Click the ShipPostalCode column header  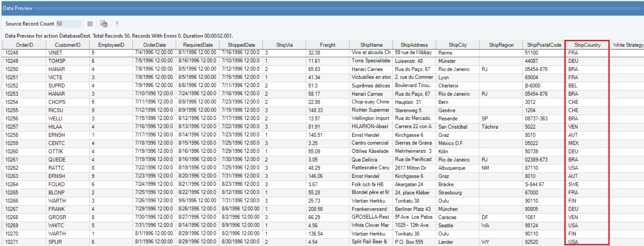[x=544, y=45]
